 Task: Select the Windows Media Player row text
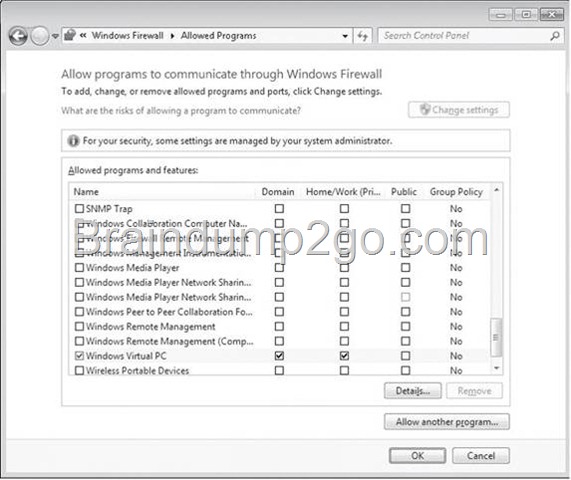point(133,267)
